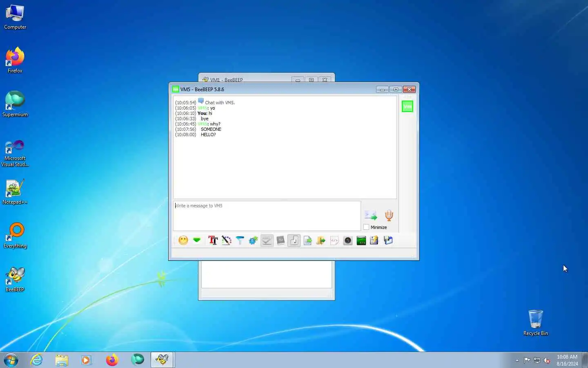
Task: Click the 'SOMEONE' chat message
Action: pos(211,129)
